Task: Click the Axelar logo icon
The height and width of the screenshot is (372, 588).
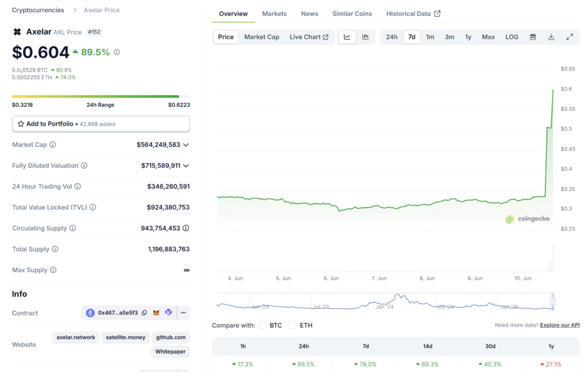Action: point(17,32)
